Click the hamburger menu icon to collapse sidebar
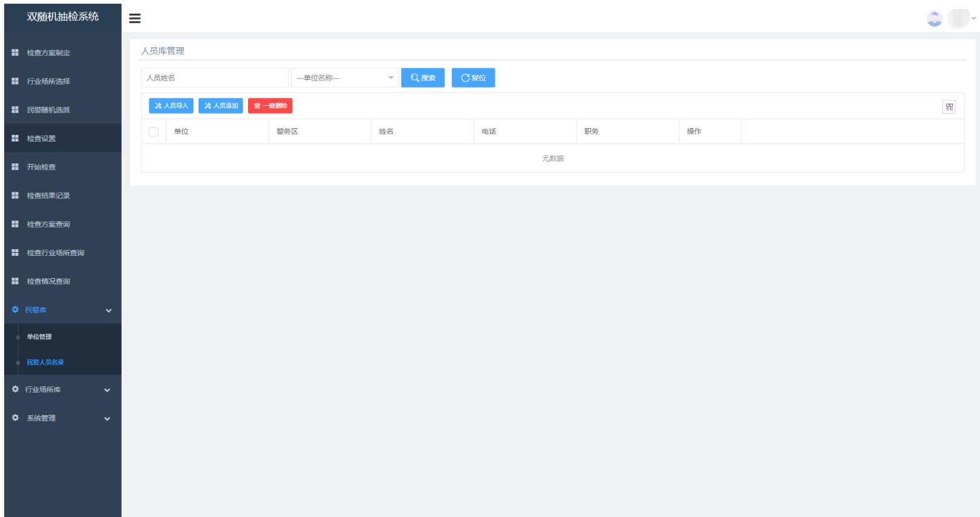Screen dimensions: 980x517 (135, 18)
